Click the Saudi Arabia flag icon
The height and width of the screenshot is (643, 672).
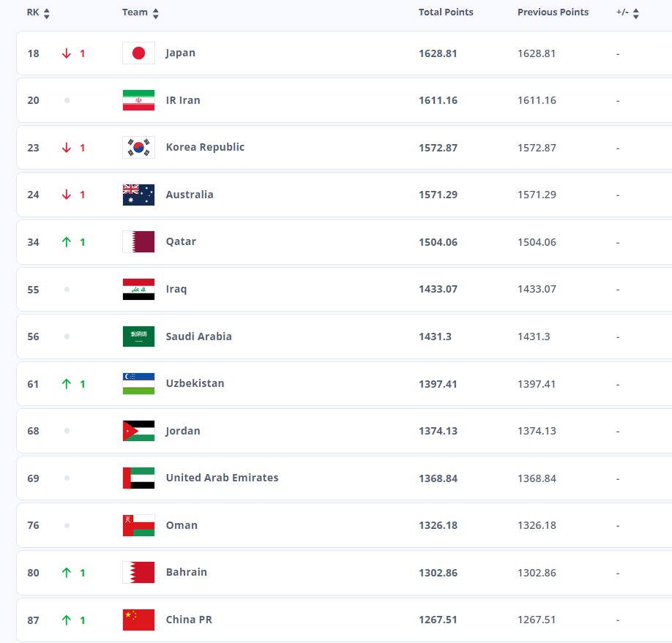(138, 336)
